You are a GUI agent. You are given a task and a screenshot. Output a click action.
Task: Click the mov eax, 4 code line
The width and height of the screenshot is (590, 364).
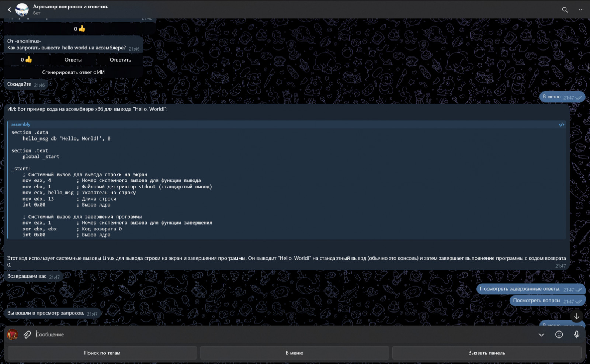(112, 181)
